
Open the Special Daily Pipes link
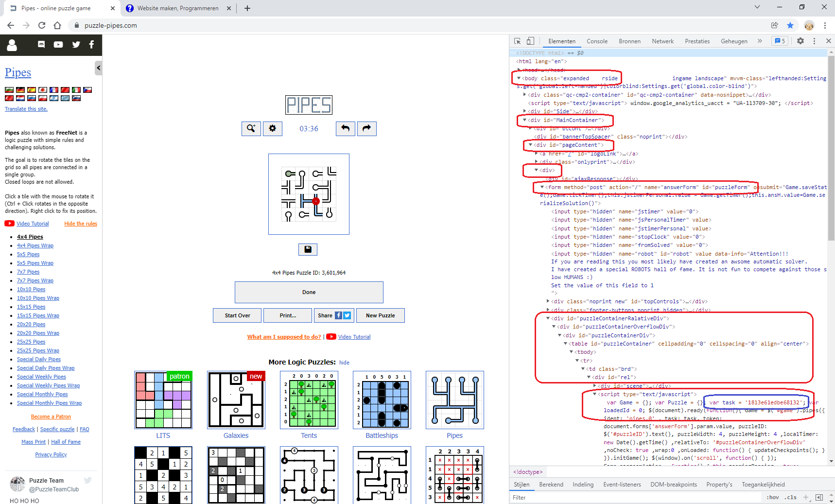39,359
